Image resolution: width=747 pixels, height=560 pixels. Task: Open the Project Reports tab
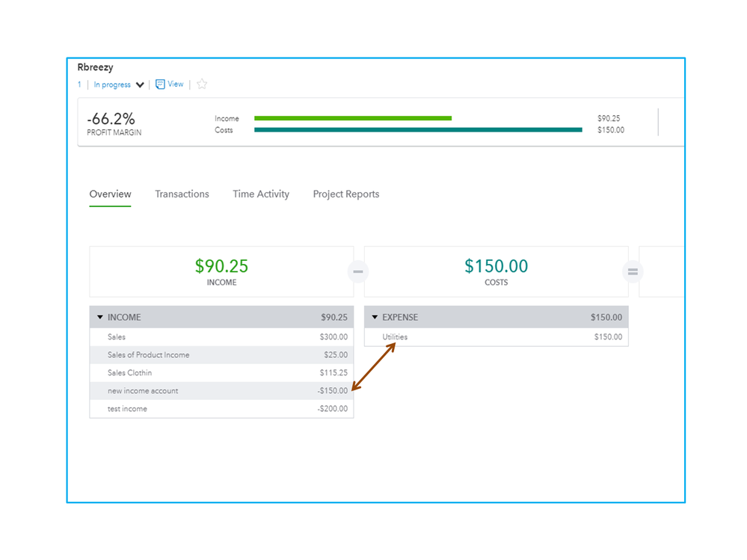(x=346, y=194)
